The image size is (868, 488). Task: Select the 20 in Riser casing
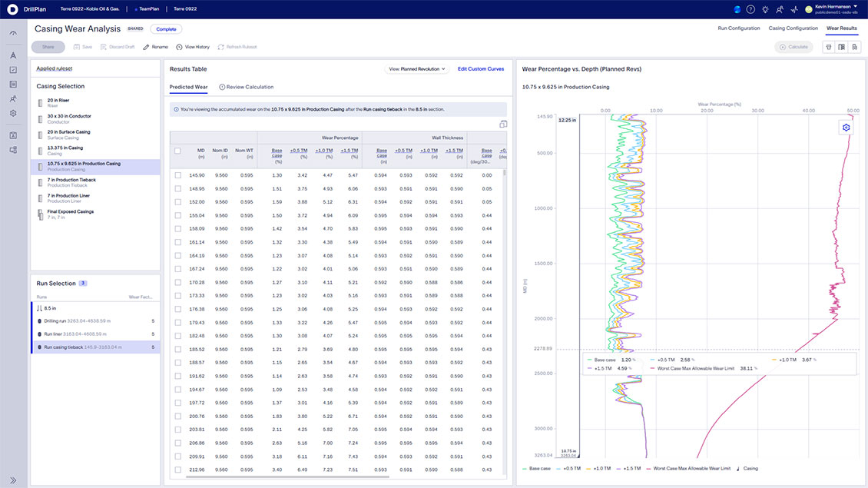click(95, 103)
